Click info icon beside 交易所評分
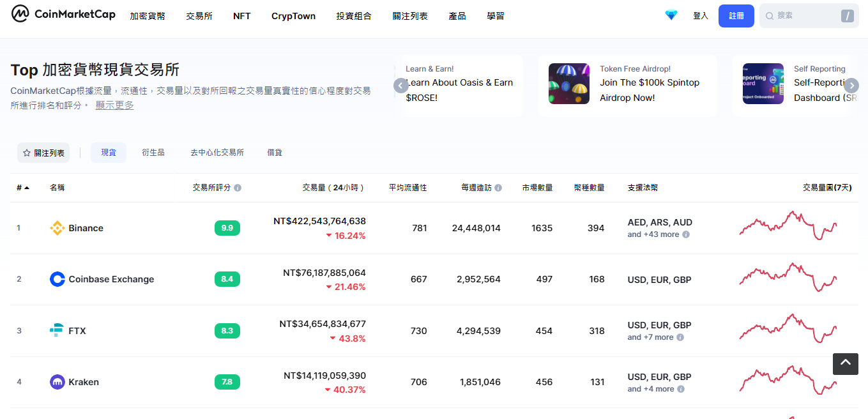 point(238,188)
